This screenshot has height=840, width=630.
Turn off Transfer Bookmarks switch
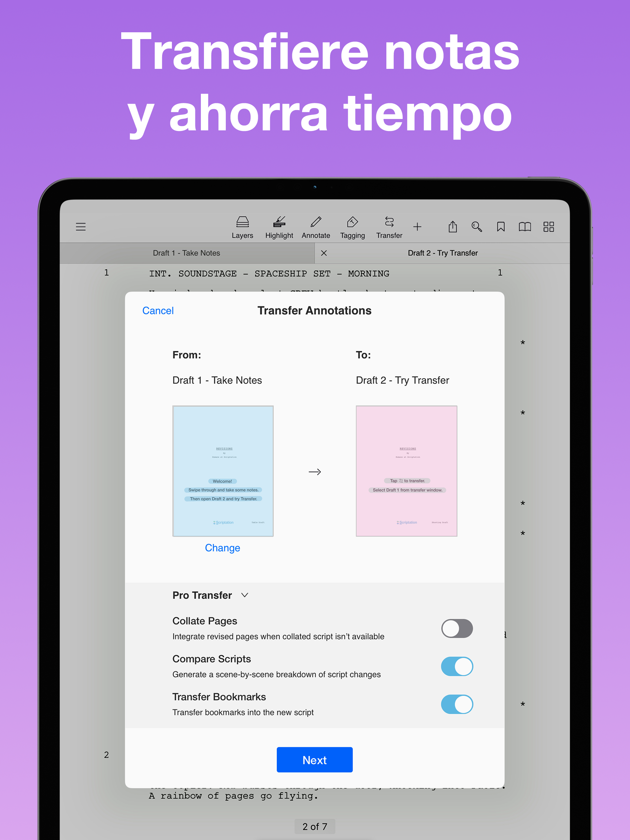point(457,704)
